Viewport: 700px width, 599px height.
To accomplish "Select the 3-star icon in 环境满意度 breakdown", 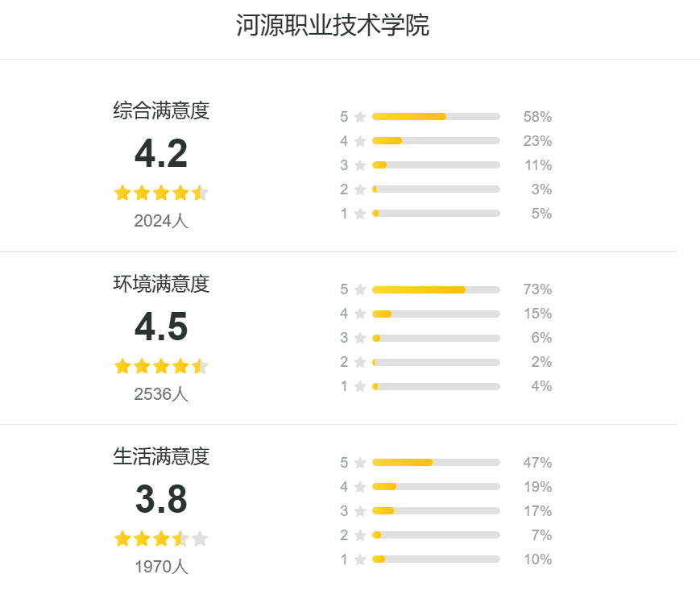I will 360,338.
